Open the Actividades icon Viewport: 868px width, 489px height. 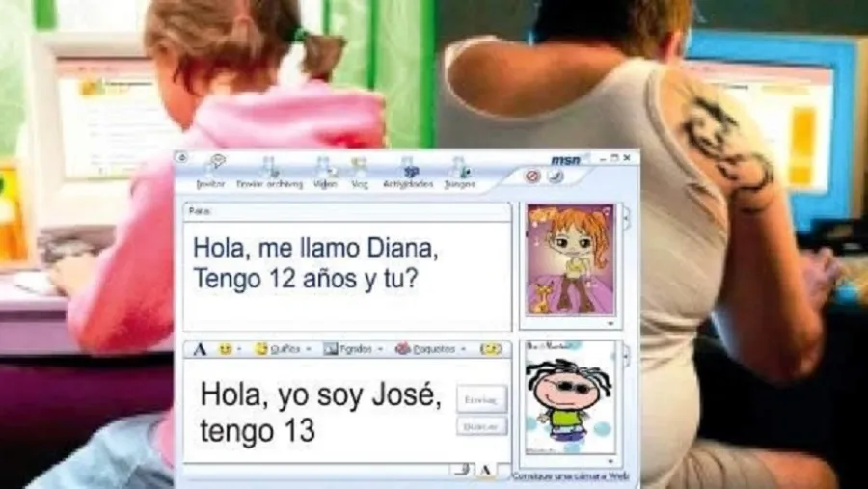click(x=408, y=173)
